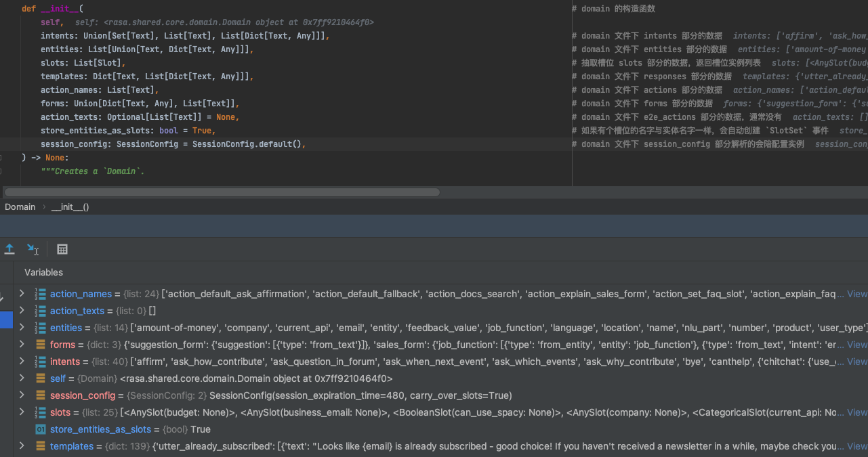Expand the session_config variable

(x=22, y=395)
